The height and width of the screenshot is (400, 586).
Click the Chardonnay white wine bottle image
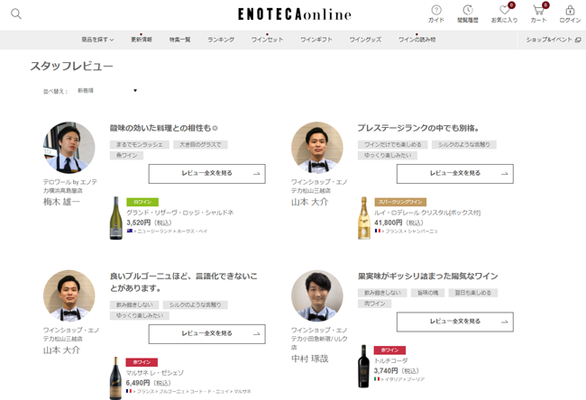pyautogui.click(x=116, y=218)
